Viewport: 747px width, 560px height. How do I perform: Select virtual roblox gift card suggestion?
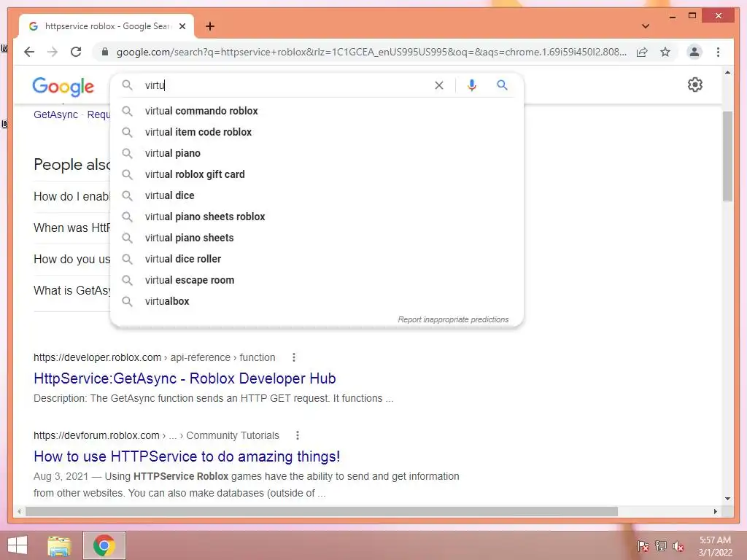click(317, 174)
